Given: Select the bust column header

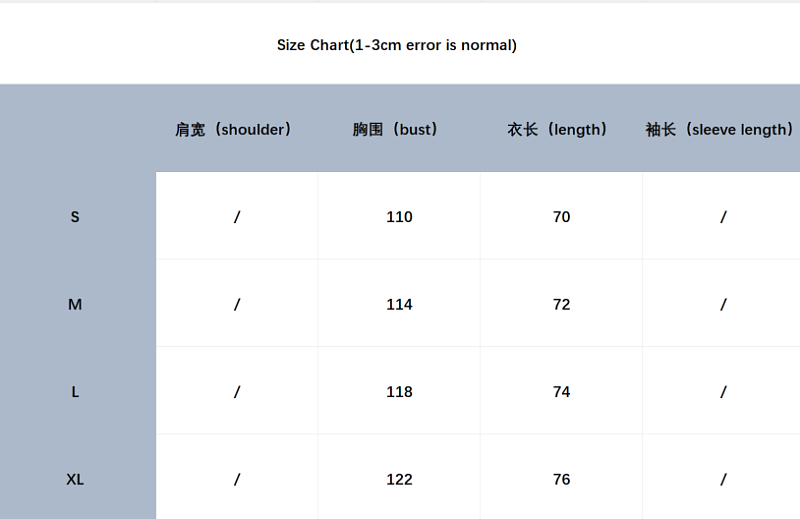Looking at the screenshot, I should tap(395, 130).
